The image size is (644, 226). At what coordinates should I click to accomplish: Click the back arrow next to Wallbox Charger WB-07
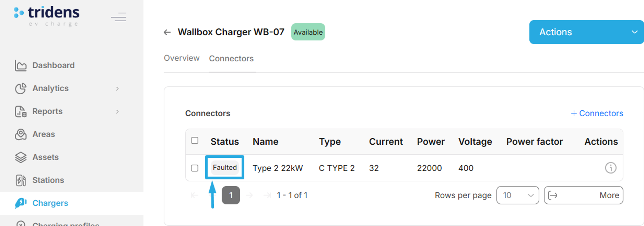pyautogui.click(x=167, y=32)
